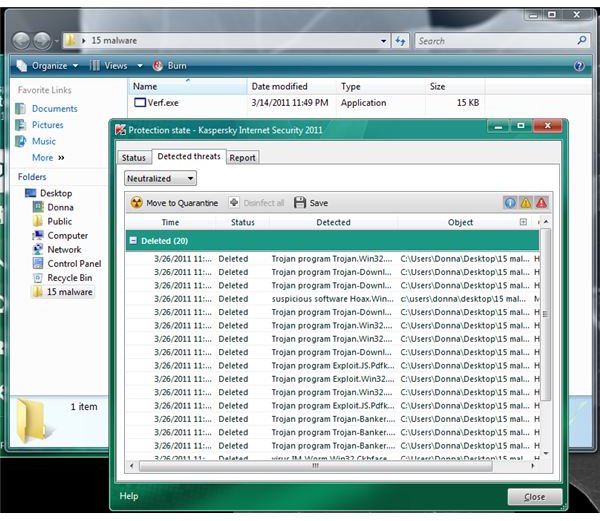Viewport: 600px width, 521px height.
Task: Sort files by Date modified column
Action: (292, 86)
